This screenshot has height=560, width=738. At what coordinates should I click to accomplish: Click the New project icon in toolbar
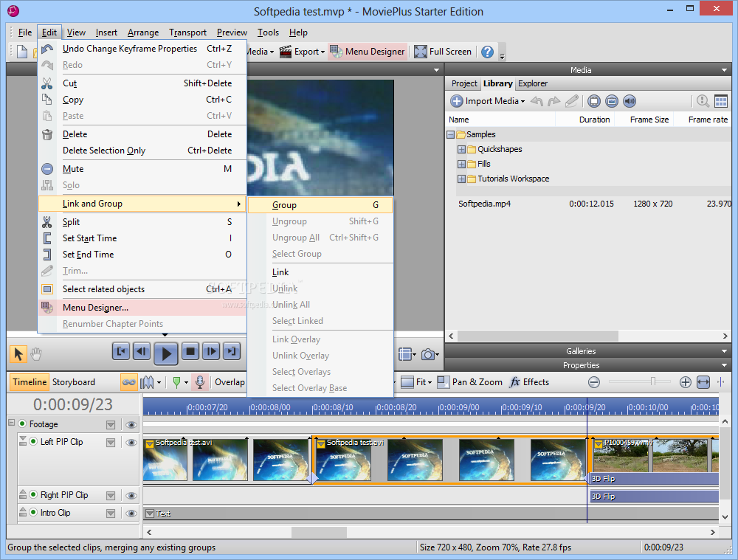(x=22, y=52)
